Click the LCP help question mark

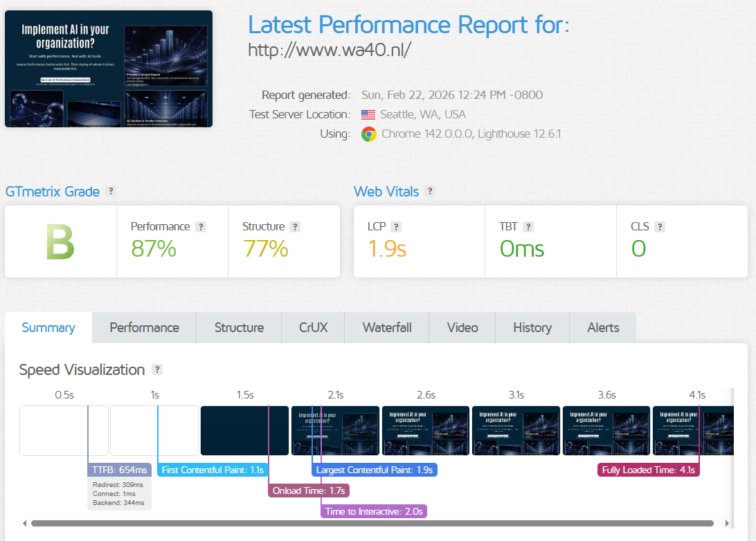[396, 227]
